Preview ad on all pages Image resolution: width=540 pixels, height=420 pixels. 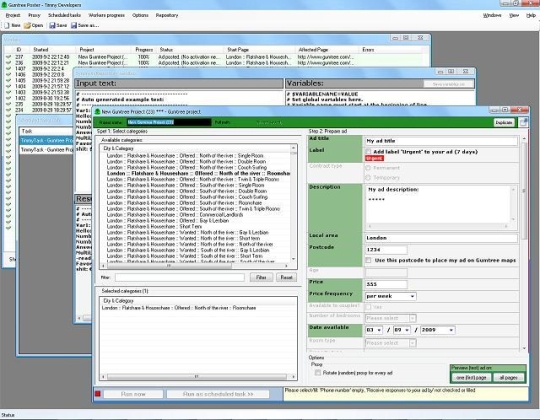508,377
